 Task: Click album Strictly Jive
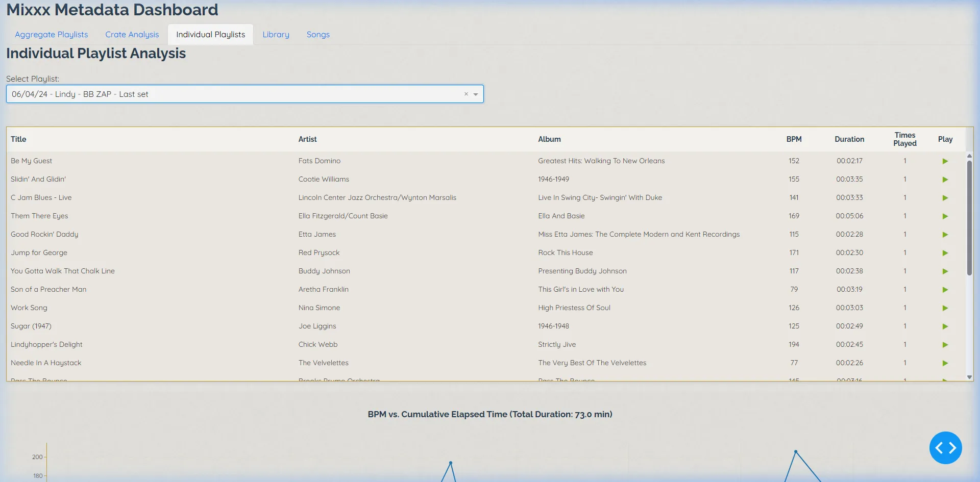557,344
